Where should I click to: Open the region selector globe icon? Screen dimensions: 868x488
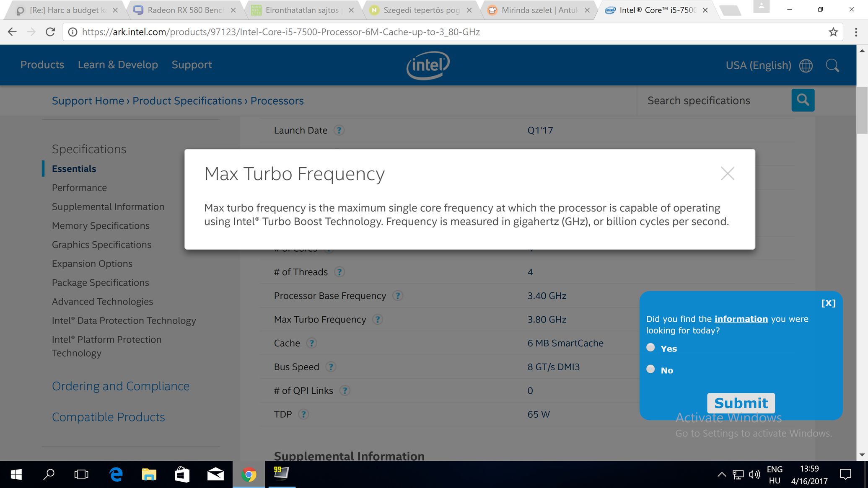pyautogui.click(x=806, y=65)
